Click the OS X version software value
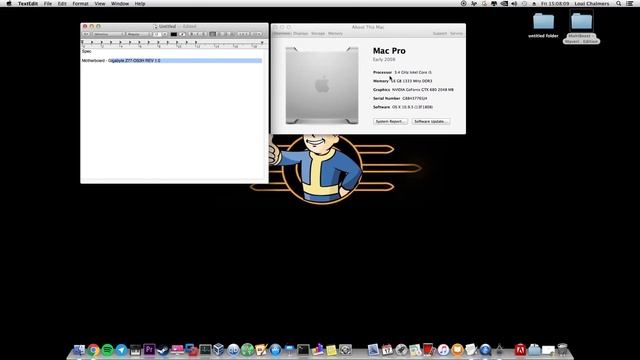The image size is (640, 360). 412,107
